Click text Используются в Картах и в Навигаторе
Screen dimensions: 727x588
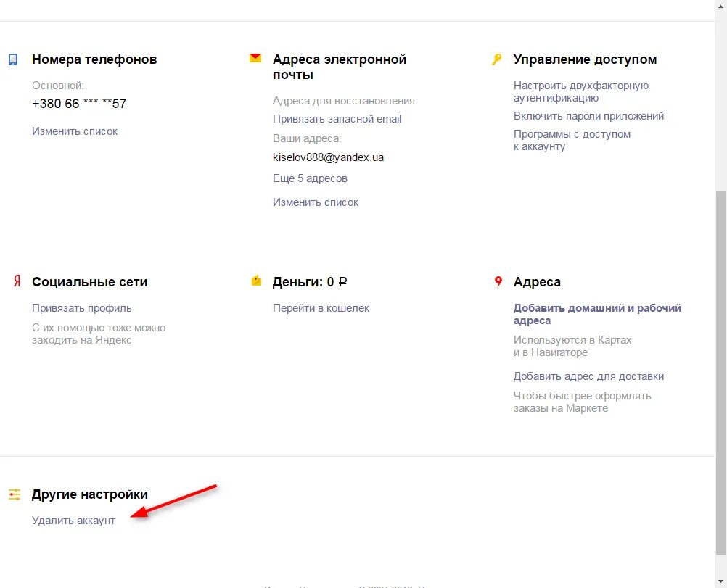(x=572, y=346)
